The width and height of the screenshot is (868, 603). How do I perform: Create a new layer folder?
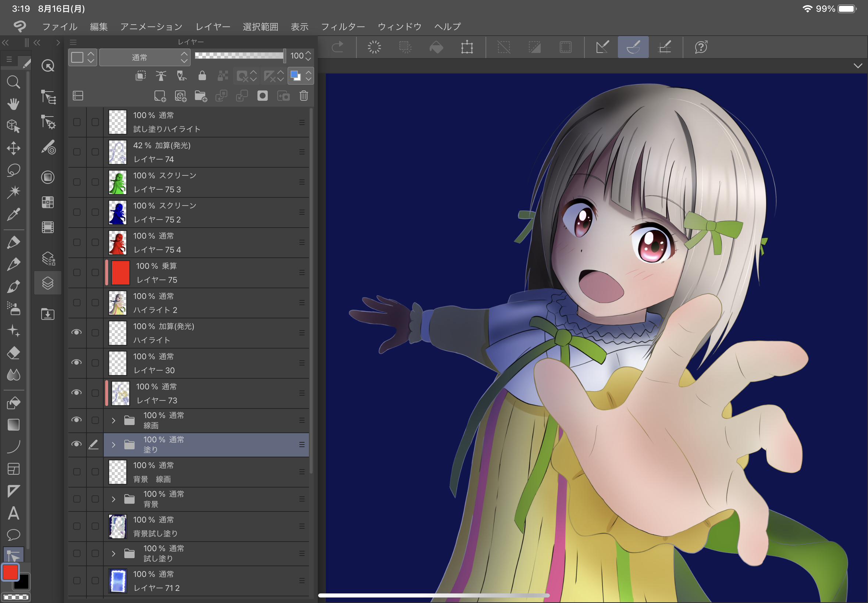201,96
